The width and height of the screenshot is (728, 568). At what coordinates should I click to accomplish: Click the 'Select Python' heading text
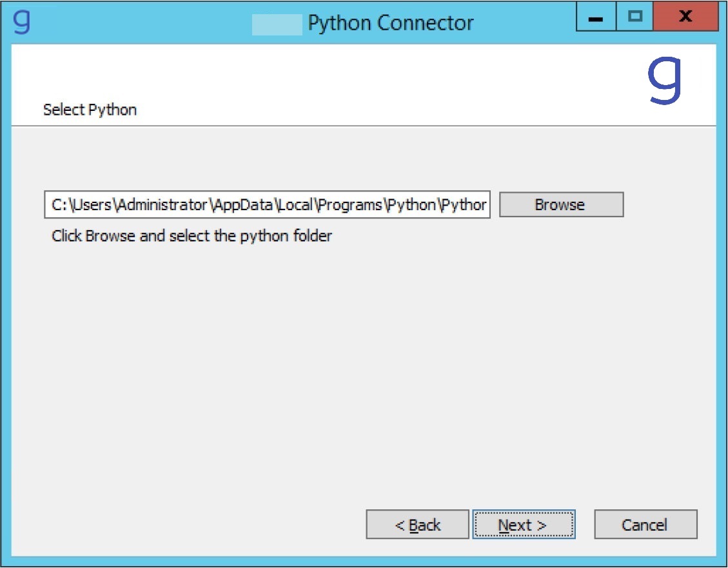point(90,110)
